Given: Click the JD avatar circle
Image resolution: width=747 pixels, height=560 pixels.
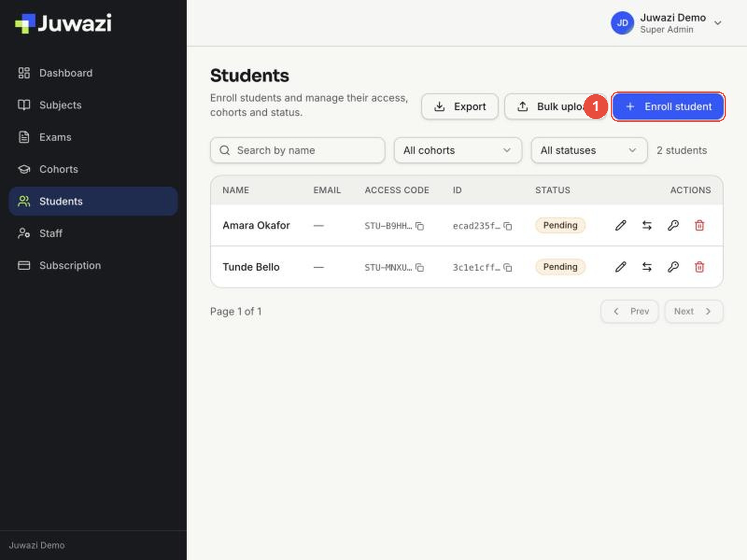Looking at the screenshot, I should point(622,23).
